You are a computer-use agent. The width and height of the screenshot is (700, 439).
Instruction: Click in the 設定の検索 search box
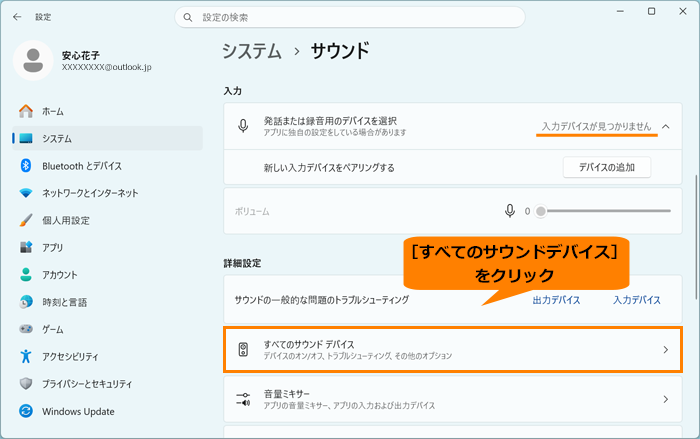350,17
